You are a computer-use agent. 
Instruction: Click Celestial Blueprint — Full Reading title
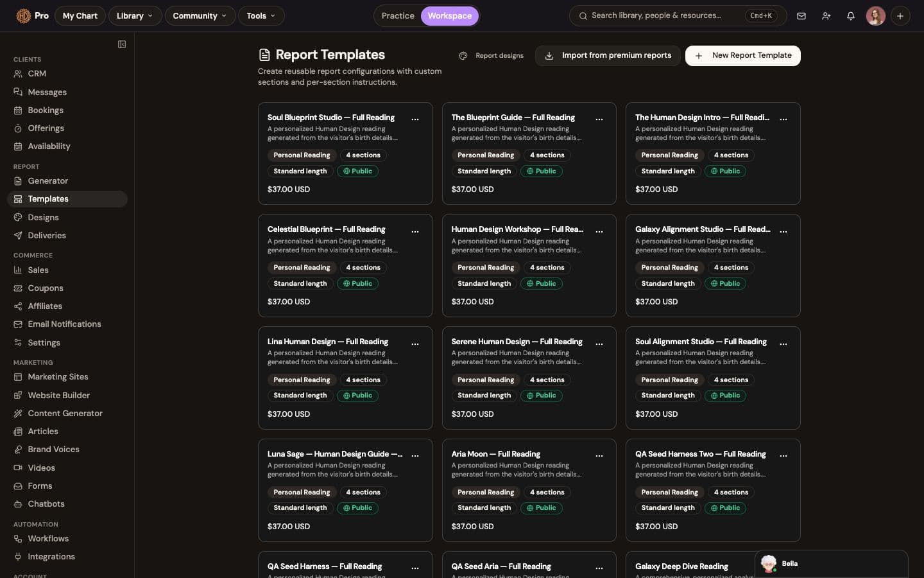[x=327, y=229]
